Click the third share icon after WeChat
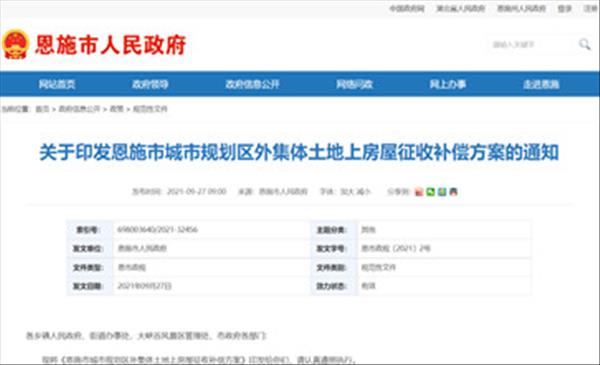 pos(442,192)
